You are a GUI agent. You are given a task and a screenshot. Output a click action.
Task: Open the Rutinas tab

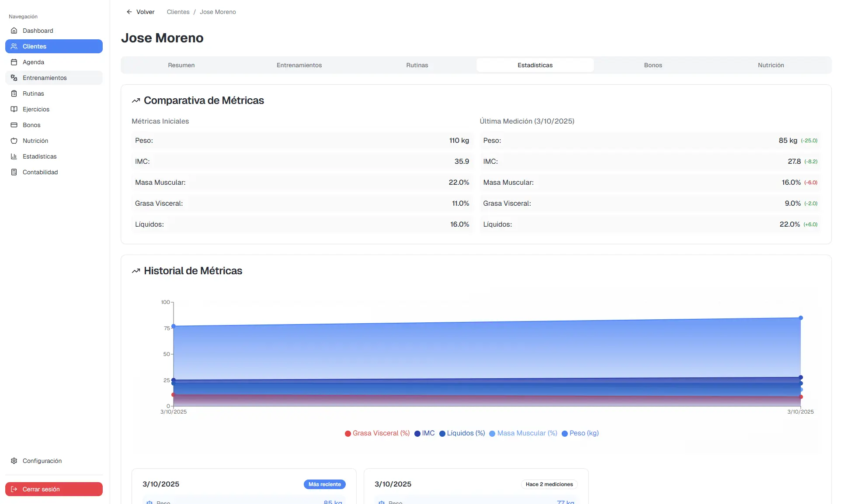[x=417, y=65]
